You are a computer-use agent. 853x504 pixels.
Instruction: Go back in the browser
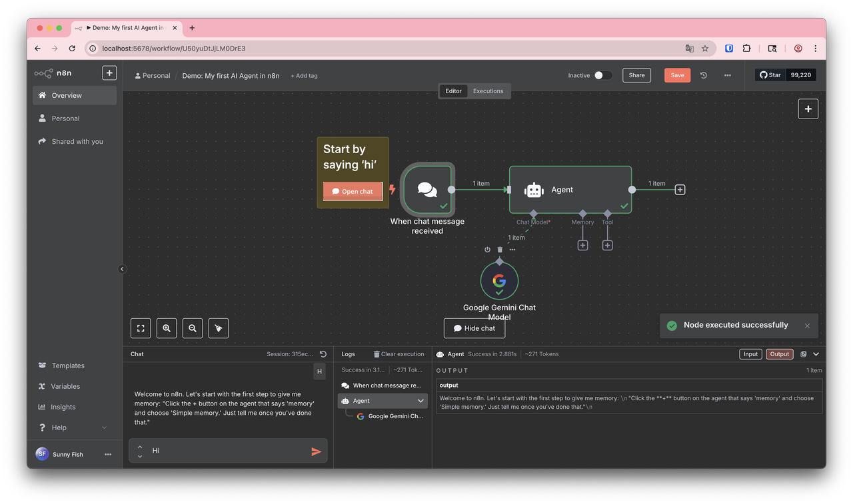pyautogui.click(x=37, y=49)
